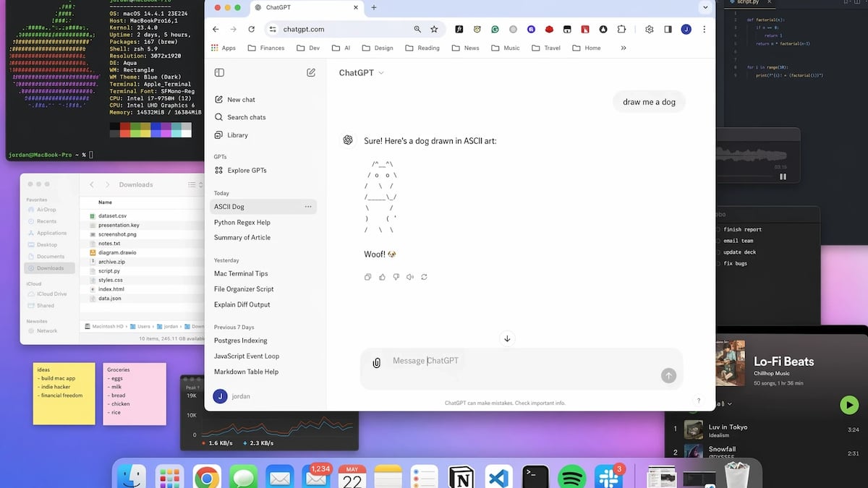The height and width of the screenshot is (488, 868).
Task: Open the Extensions puzzle-piece menu
Action: [621, 30]
